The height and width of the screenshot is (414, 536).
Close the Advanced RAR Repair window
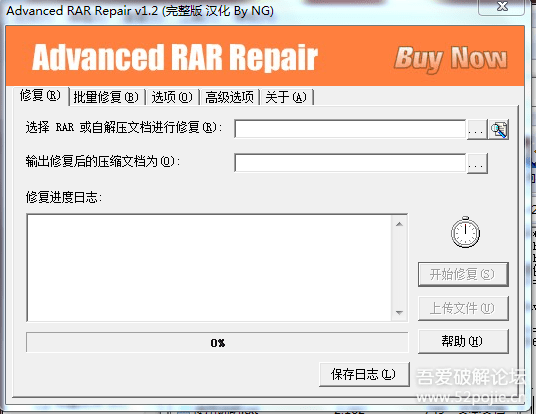[x=501, y=6]
